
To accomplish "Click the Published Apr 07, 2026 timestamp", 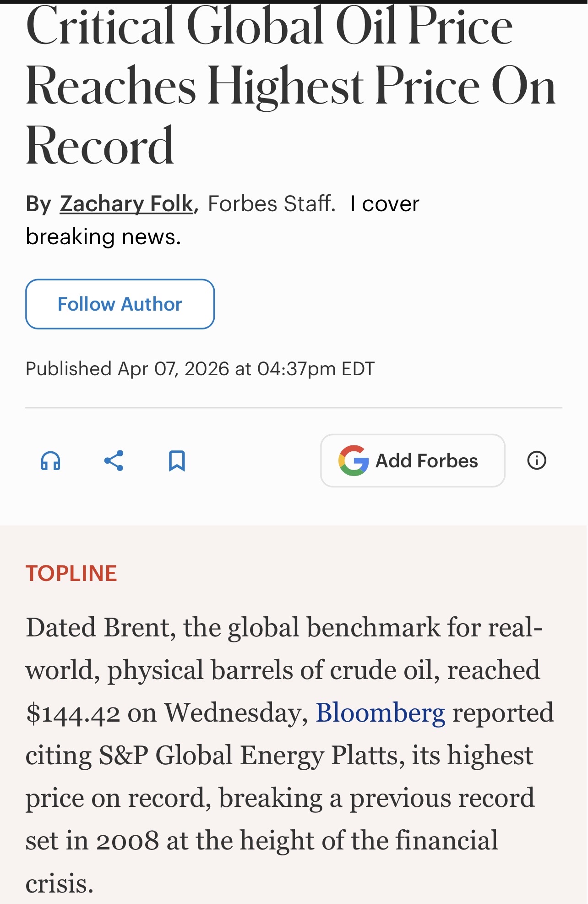I will point(200,368).
